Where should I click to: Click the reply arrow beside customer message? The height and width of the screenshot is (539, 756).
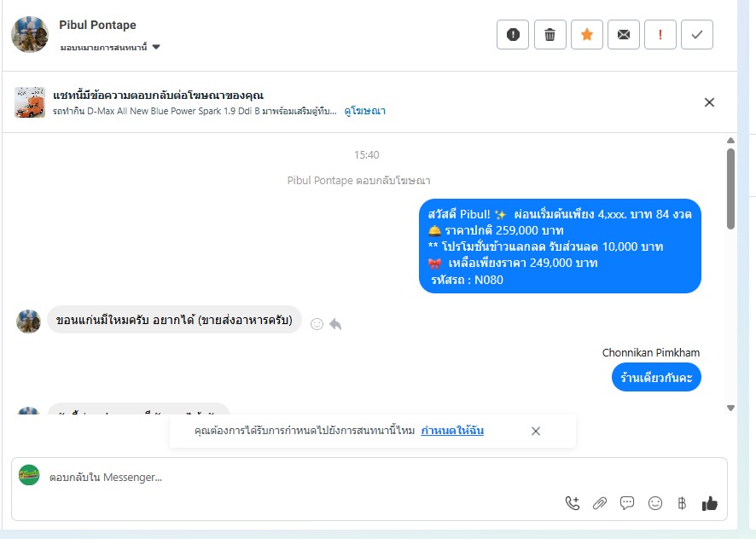tap(335, 324)
